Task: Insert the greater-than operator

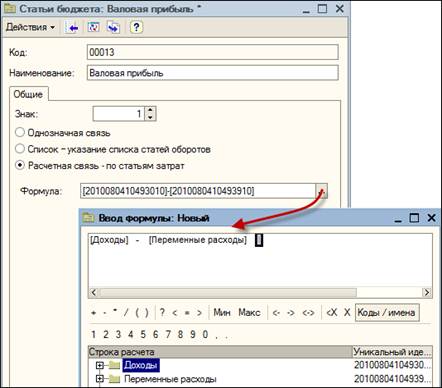Action: 199,313
